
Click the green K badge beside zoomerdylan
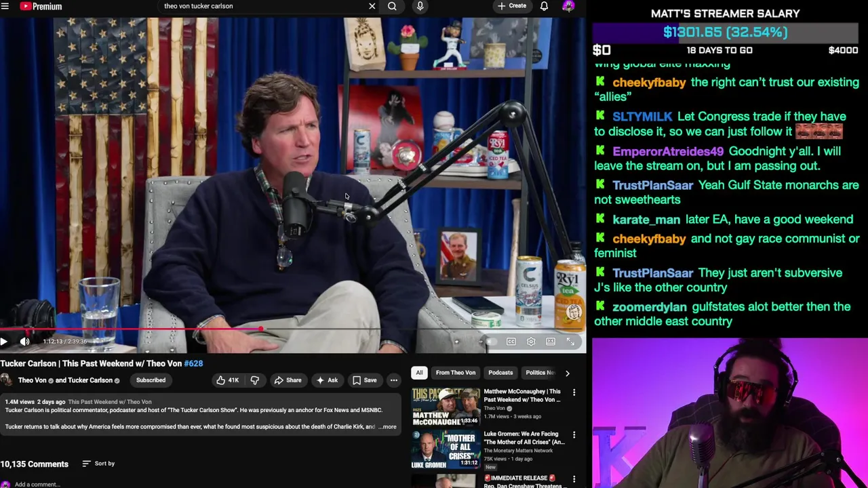pyautogui.click(x=600, y=306)
